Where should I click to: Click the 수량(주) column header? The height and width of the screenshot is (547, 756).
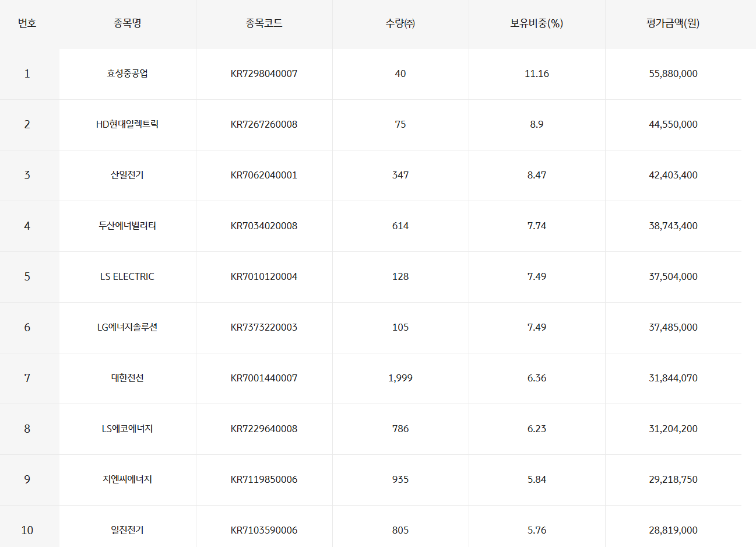[400, 23]
